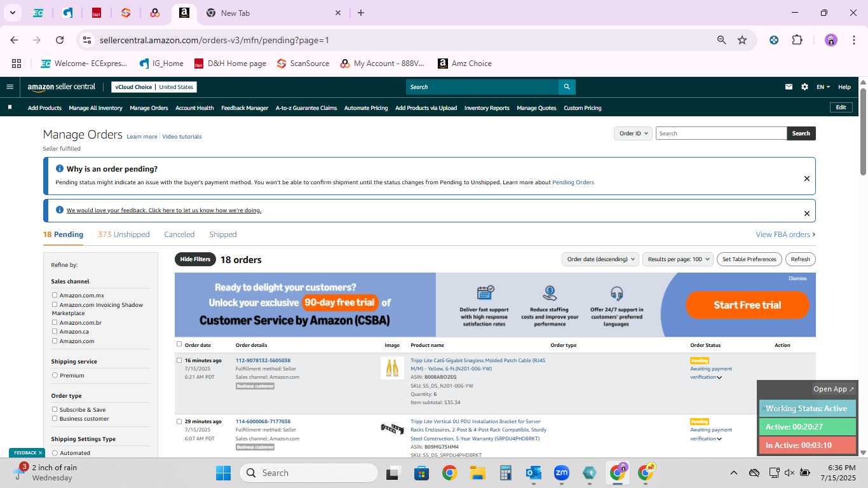Click the info icon beside Why is an order pending
868x488 pixels.
(60, 169)
